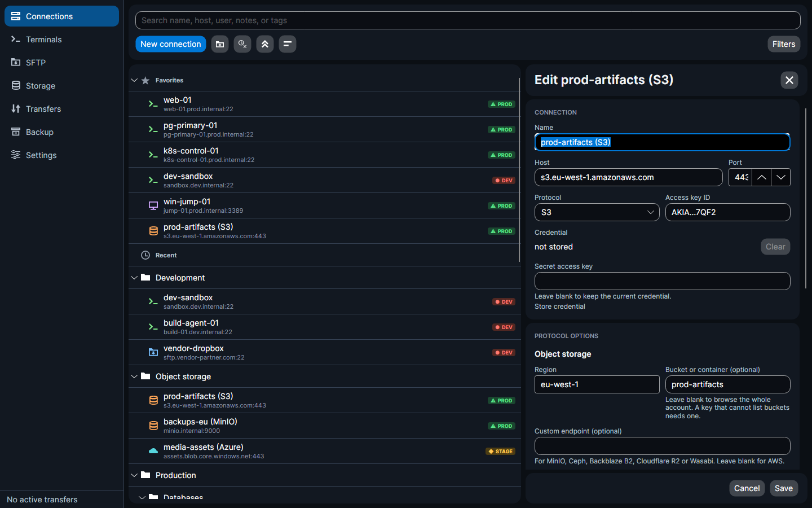Click the connection list scrollbar
The width and height of the screenshot is (812, 508).
coord(519,169)
